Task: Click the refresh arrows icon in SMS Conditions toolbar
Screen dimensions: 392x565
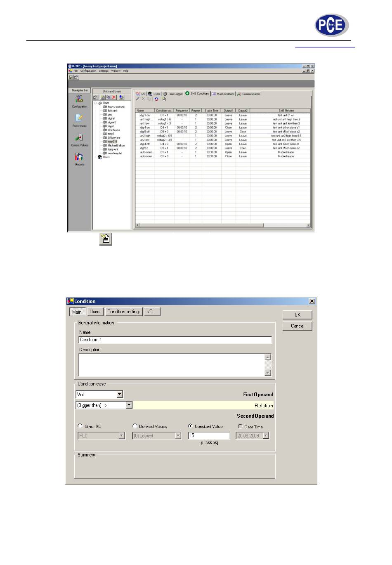Action: (156, 99)
